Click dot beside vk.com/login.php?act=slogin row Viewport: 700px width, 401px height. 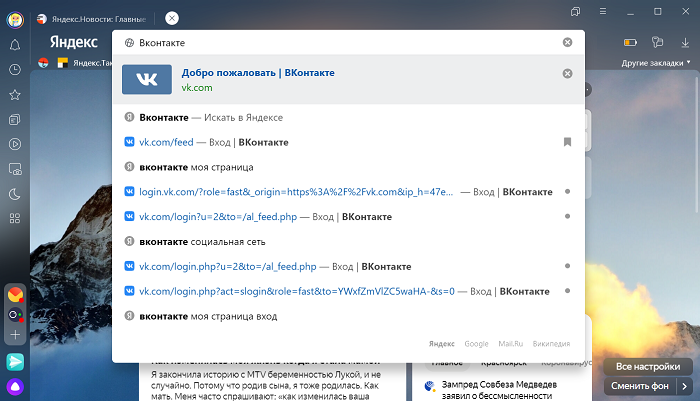567,291
